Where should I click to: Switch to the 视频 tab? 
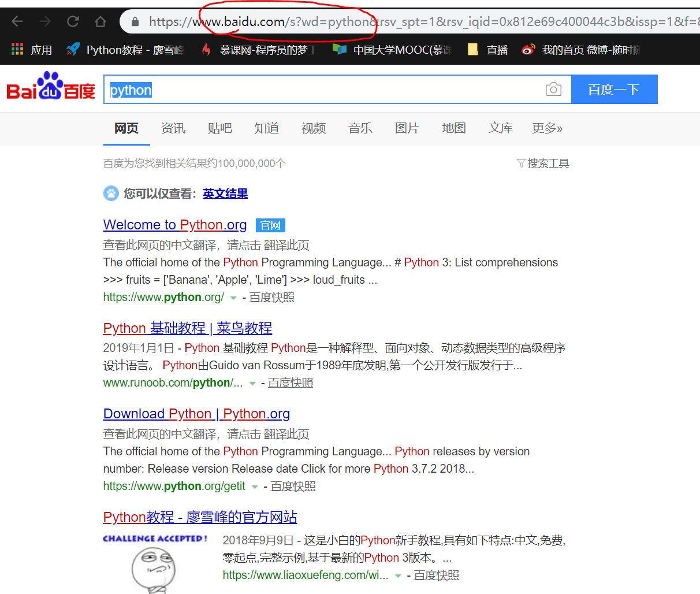coord(314,128)
